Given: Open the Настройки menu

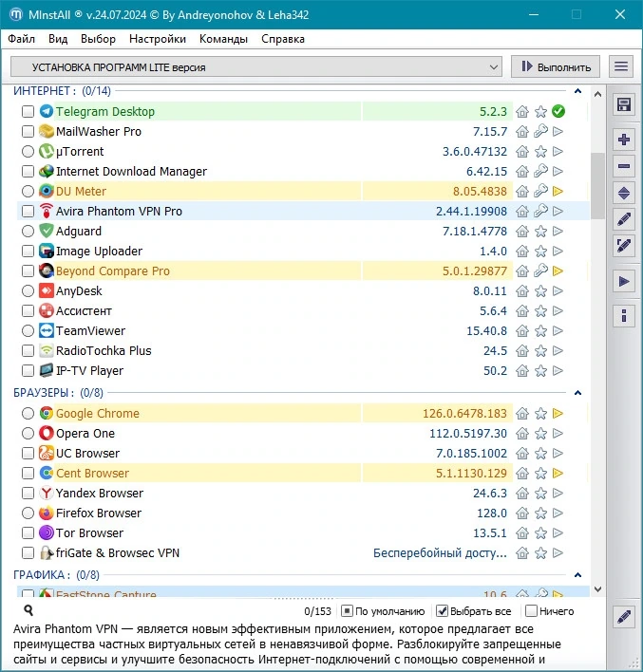Looking at the screenshot, I should [158, 39].
